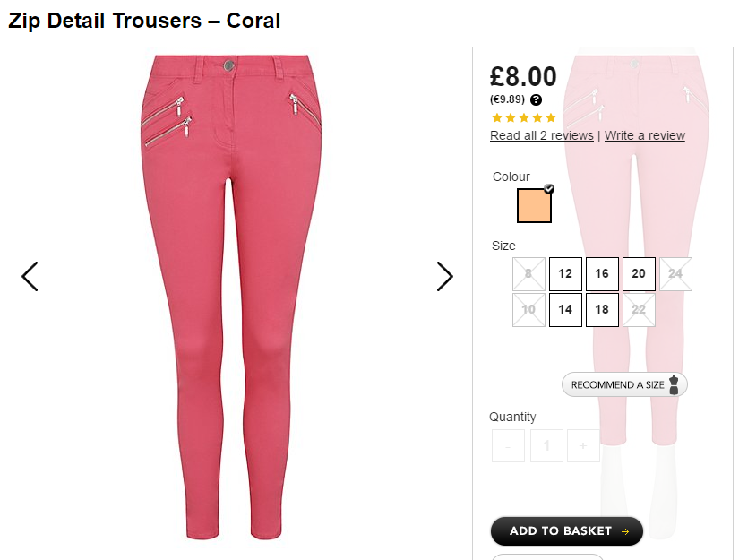Click the main coral trousers product image

point(231,297)
